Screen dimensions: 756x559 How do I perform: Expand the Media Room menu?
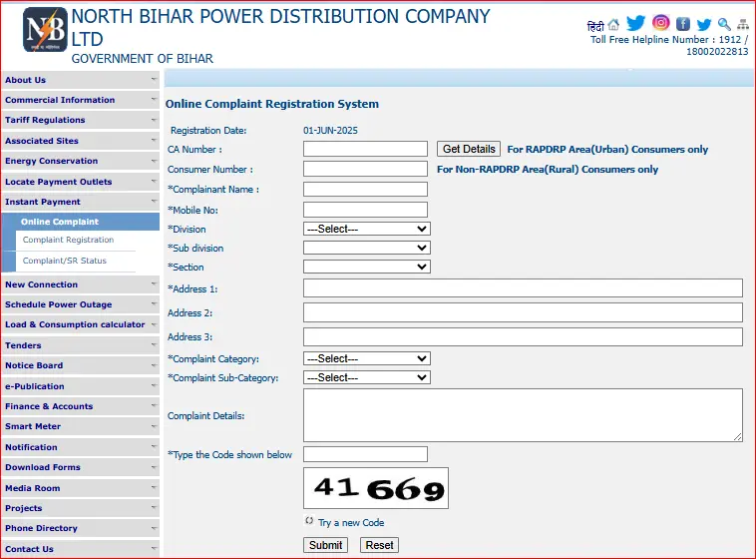coord(80,488)
